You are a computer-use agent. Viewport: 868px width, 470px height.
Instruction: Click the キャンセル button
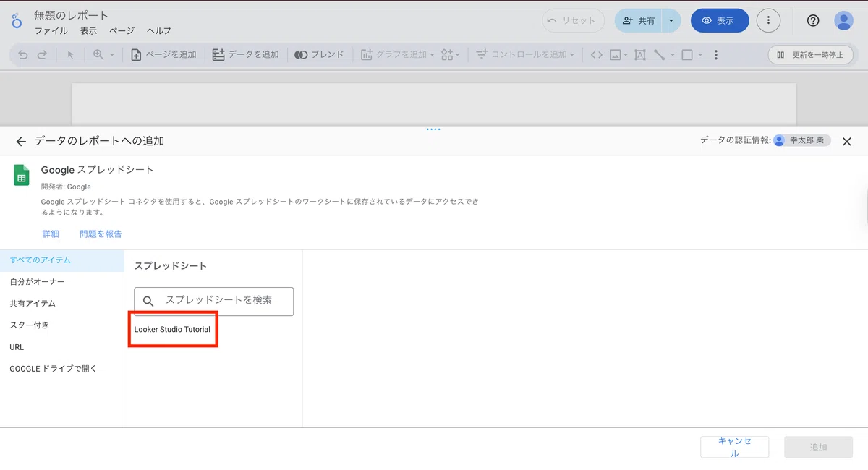(x=734, y=447)
